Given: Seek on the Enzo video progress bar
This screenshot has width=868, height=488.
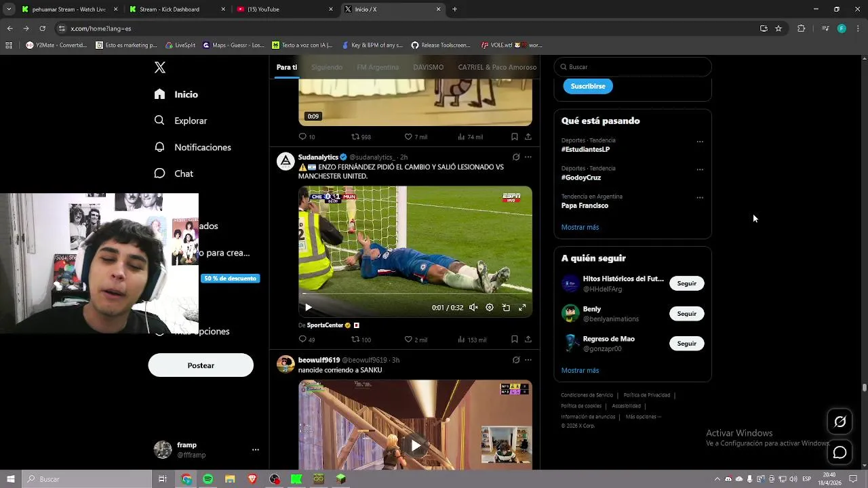Looking at the screenshot, I should tap(415, 295).
